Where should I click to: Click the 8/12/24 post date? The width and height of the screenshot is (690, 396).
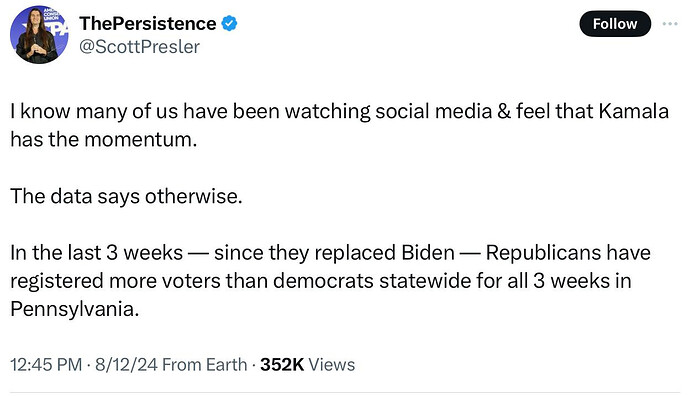pyautogui.click(x=126, y=365)
